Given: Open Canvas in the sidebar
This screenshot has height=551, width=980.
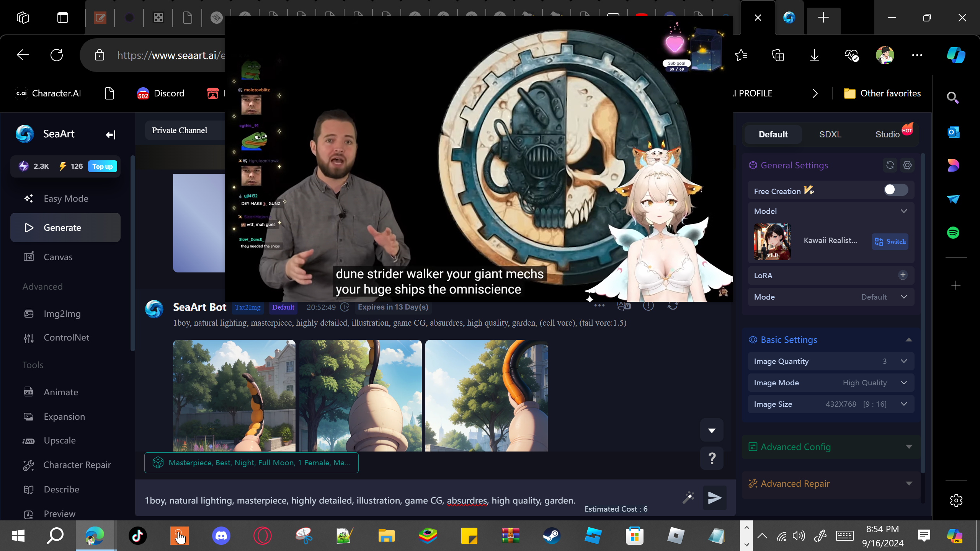Looking at the screenshot, I should 65,257.
